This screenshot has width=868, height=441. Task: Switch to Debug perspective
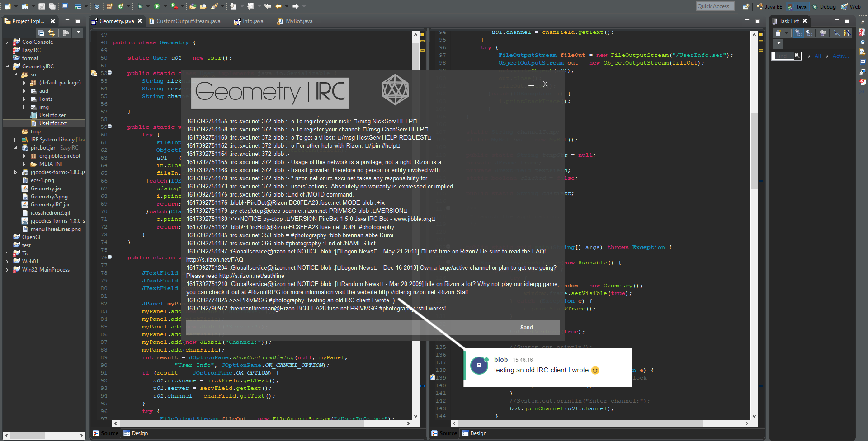[824, 7]
